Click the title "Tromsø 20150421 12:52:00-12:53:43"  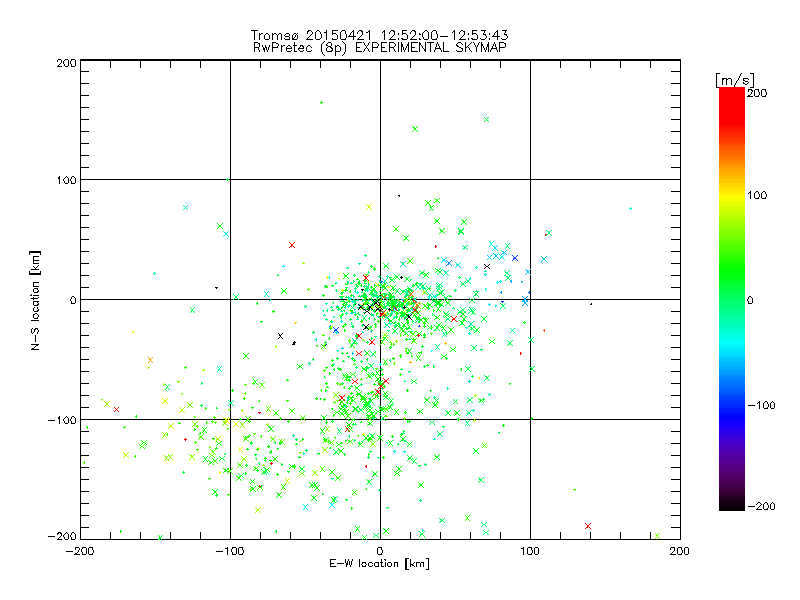379,35
